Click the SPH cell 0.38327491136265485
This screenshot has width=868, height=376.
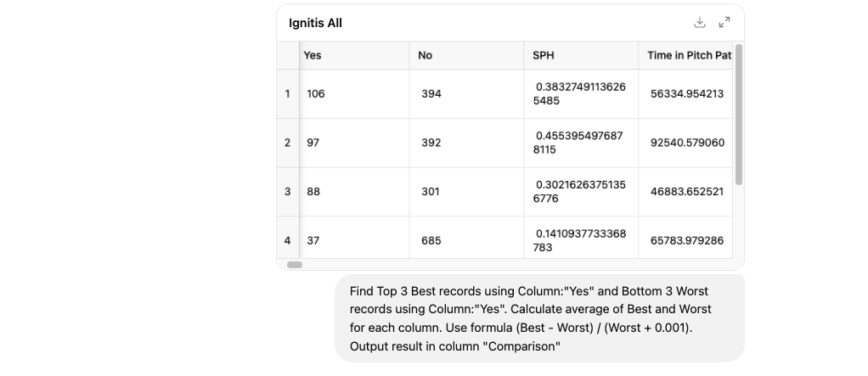click(581, 94)
